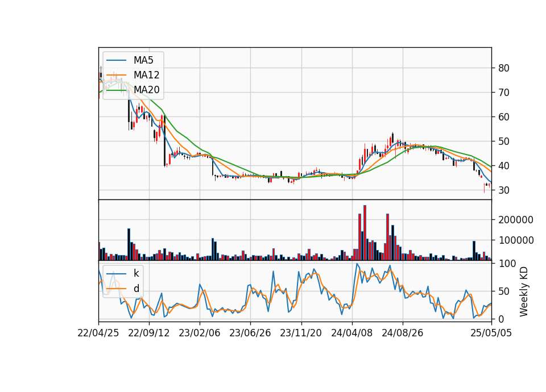Click the orange MA12 line swatch in legend

(116, 75)
